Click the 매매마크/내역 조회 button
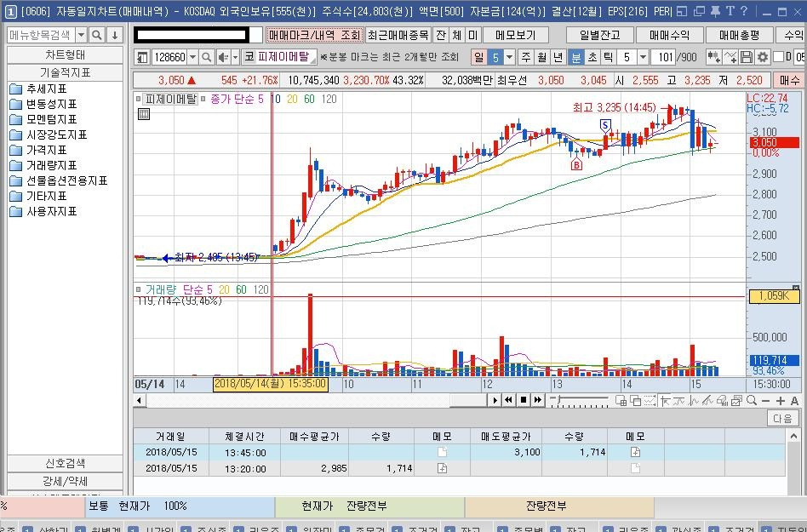Image resolution: width=807 pixels, height=532 pixels. point(314,35)
